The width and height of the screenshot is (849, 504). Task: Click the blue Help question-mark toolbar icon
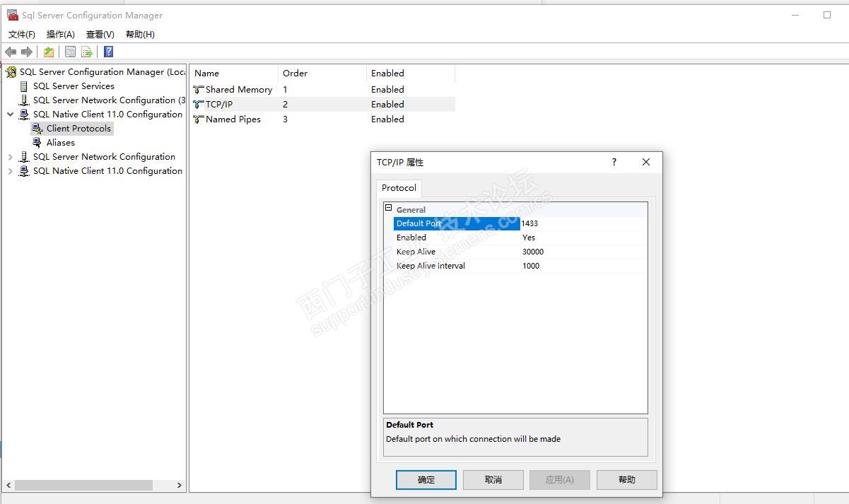coord(108,52)
